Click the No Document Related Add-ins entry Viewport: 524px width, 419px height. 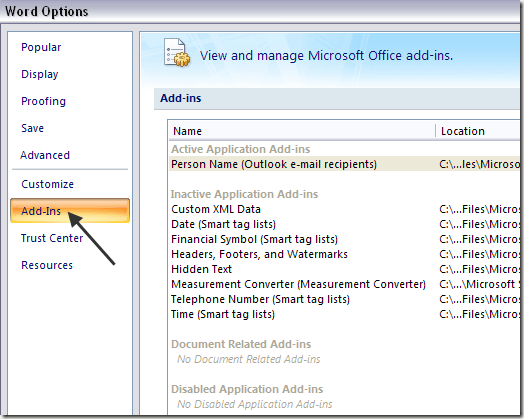[249, 359]
